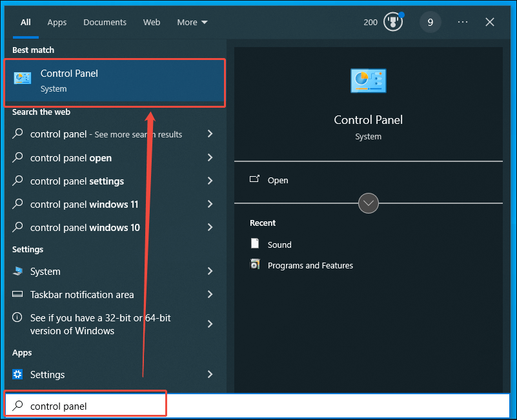Viewport: 517px width, 420px height.
Task: Switch to the Documents tab
Action: (105, 22)
